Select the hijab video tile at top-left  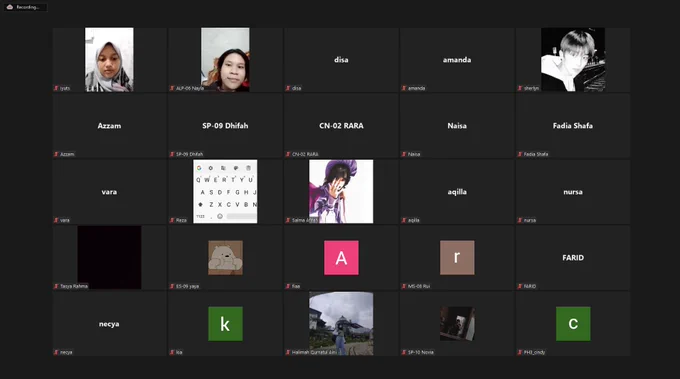click(109, 59)
